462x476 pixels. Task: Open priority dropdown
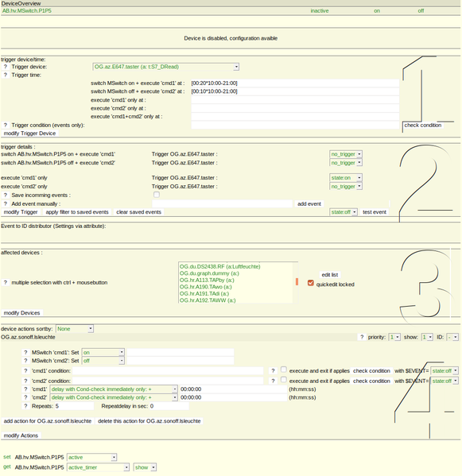click(394, 337)
